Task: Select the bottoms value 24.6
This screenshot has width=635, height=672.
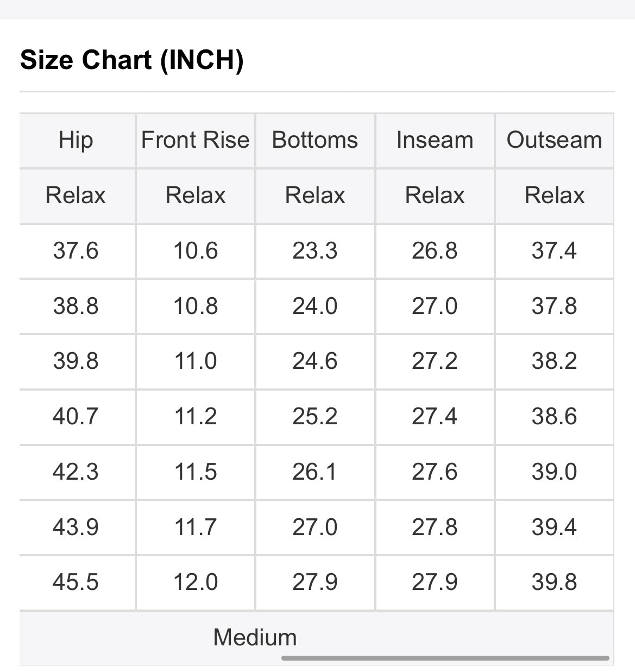Action: 315,361
